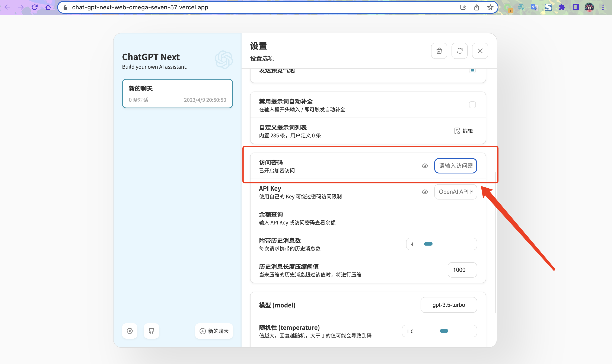The width and height of the screenshot is (612, 364).
Task: Click the temperature slider
Action: [444, 331]
